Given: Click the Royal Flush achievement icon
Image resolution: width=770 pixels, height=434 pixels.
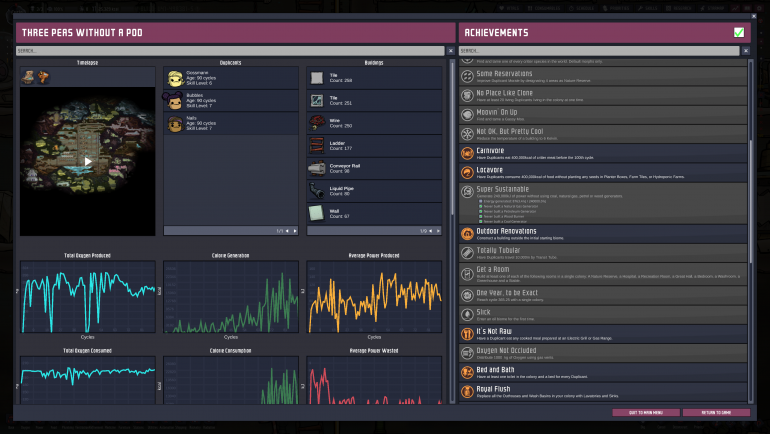Looking at the screenshot, I should [467, 390].
